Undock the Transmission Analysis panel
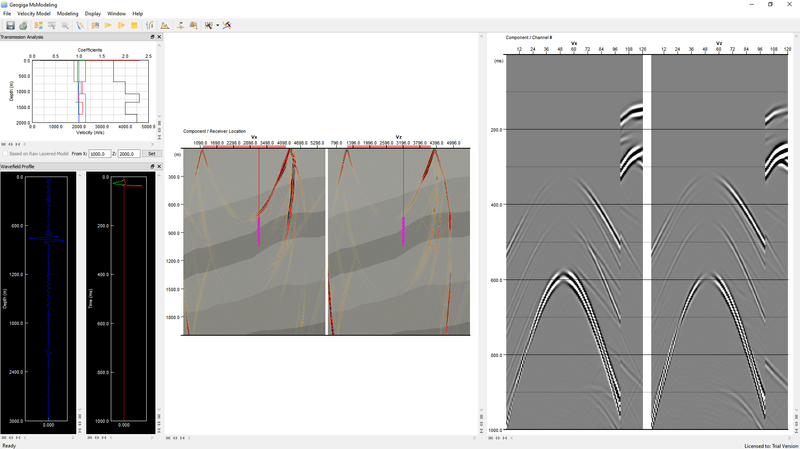Image resolution: width=800 pixels, height=449 pixels. 152,37
